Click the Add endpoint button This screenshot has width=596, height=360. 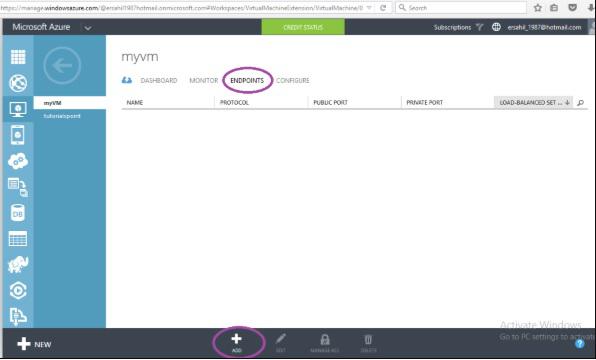pyautogui.click(x=236, y=343)
